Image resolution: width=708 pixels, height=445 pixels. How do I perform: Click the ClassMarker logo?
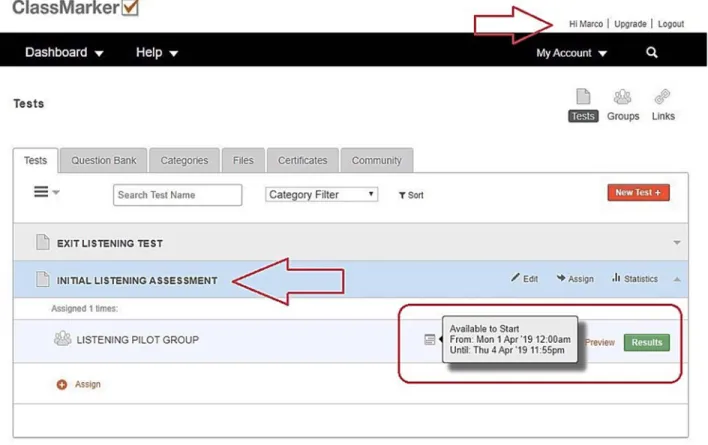coord(75,8)
